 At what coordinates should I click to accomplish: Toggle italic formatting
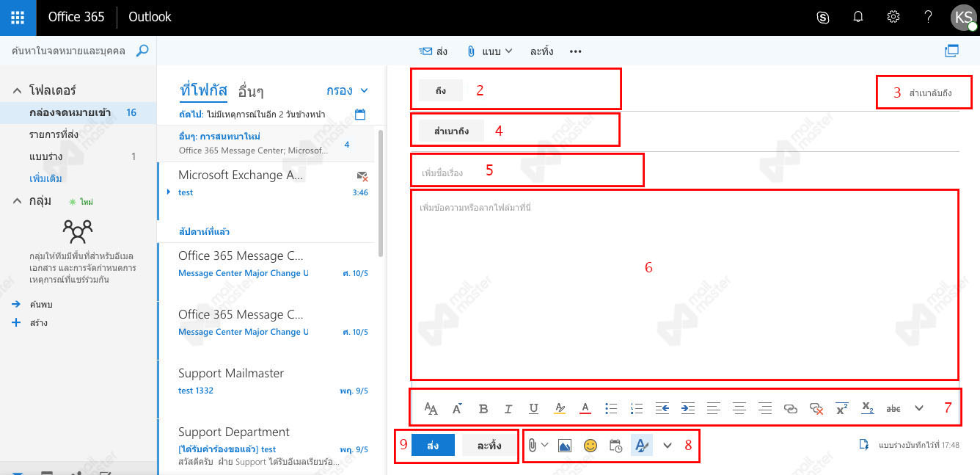click(508, 409)
